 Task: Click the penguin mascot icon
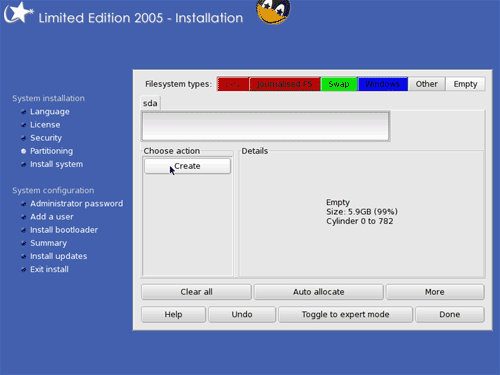tap(273, 11)
